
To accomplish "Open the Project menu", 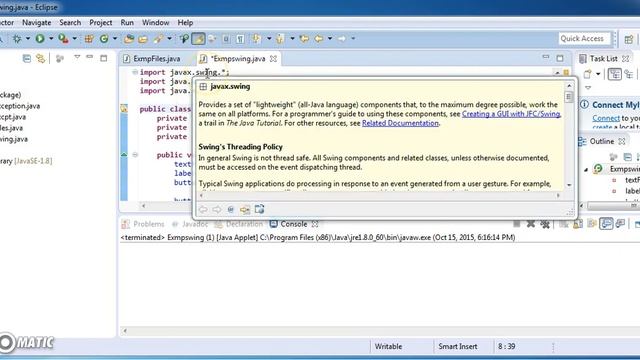I will pyautogui.click(x=100, y=23).
